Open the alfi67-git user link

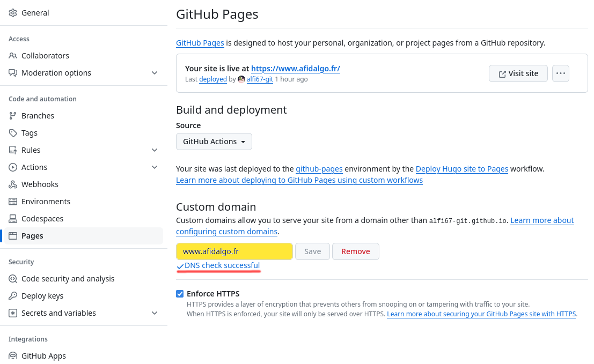pyautogui.click(x=260, y=79)
